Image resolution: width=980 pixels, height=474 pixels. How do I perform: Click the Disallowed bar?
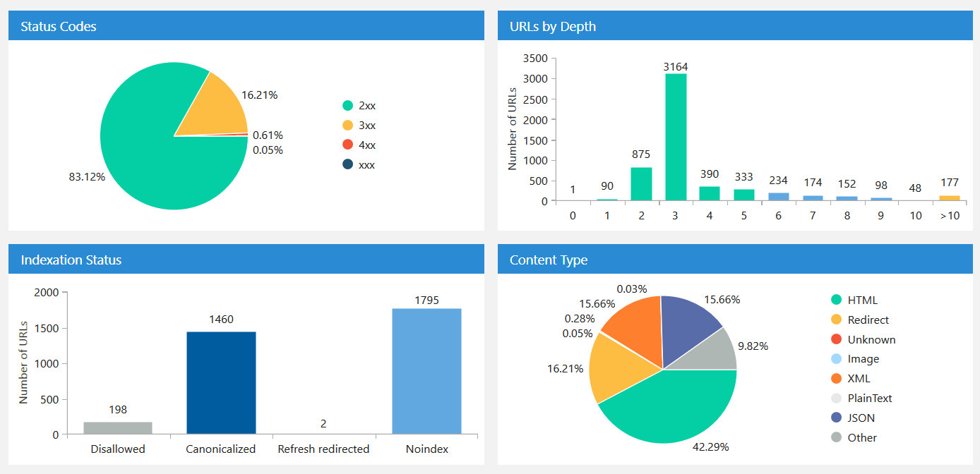(x=118, y=427)
